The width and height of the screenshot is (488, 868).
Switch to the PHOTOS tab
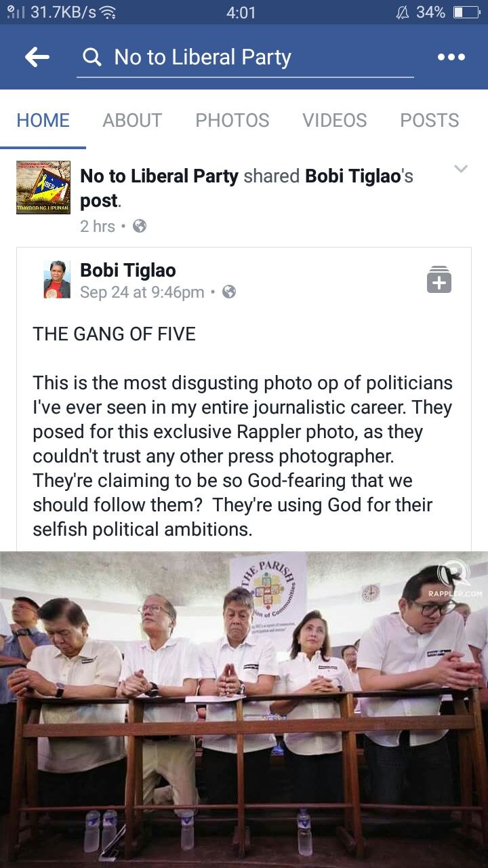pos(232,120)
